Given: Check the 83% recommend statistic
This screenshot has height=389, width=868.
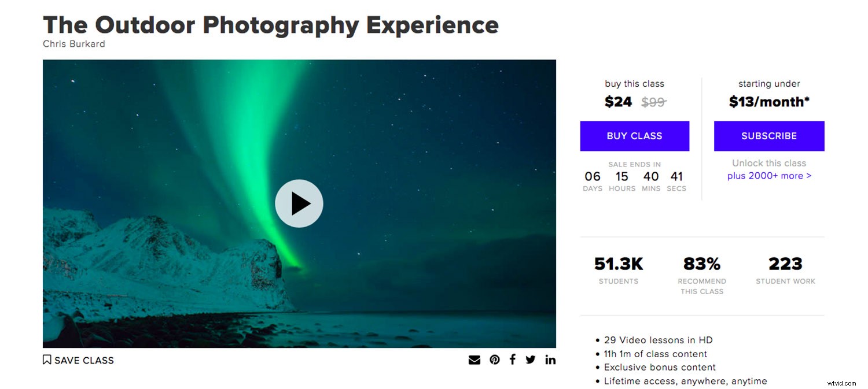Looking at the screenshot, I should (701, 264).
